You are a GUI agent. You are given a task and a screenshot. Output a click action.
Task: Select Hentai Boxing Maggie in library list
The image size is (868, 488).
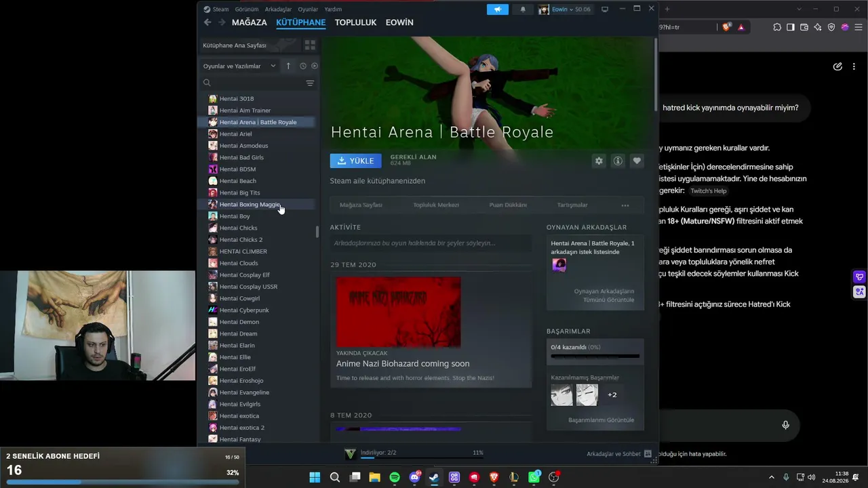coord(258,205)
